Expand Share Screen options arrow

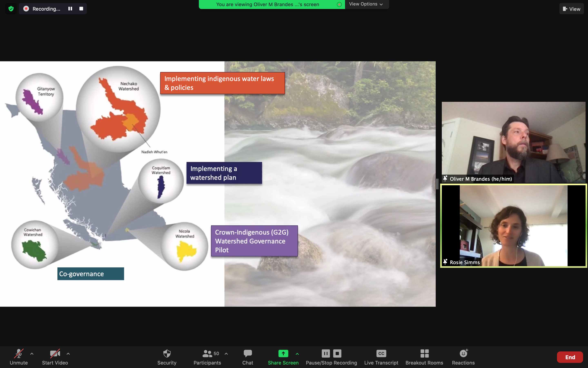[297, 354]
